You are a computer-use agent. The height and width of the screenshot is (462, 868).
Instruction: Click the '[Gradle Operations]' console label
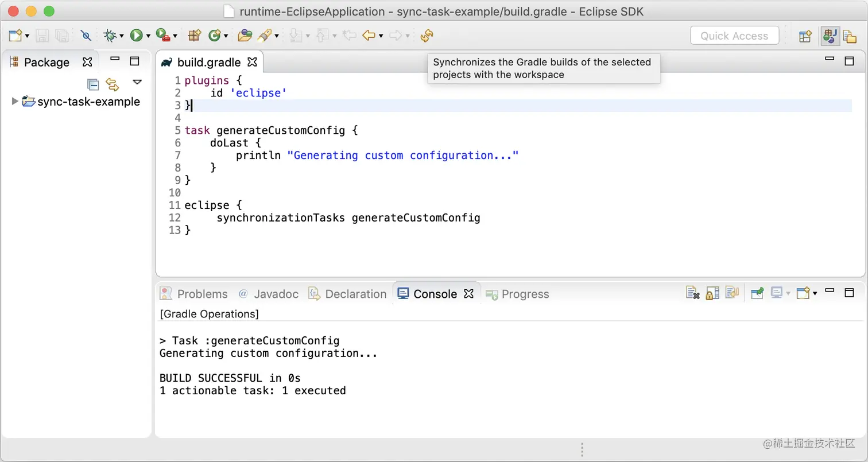point(209,314)
